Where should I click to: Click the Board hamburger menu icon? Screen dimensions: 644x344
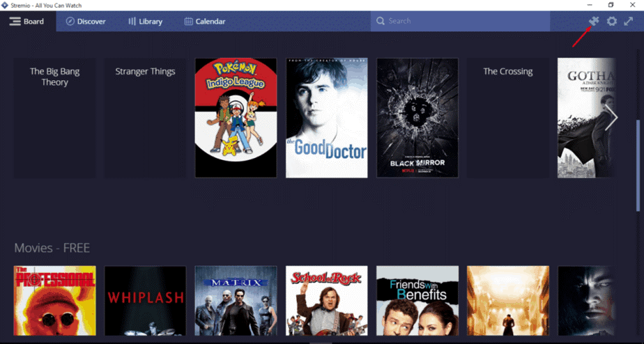pos(15,22)
